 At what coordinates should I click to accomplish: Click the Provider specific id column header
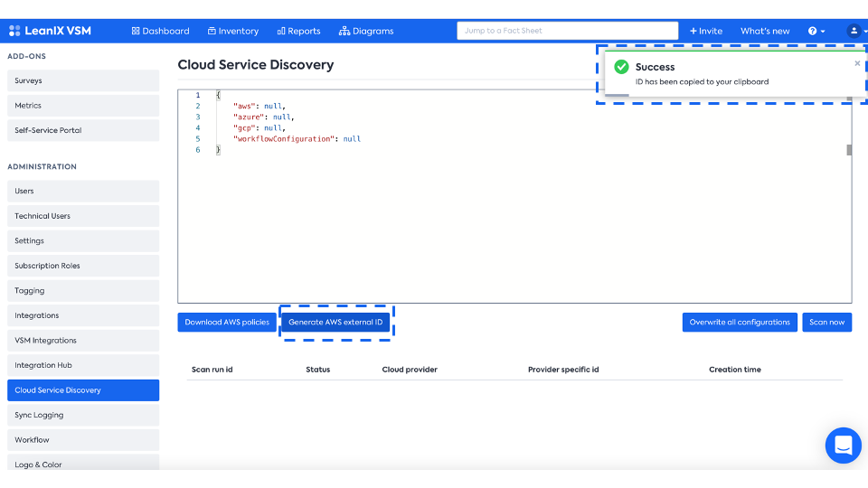tap(563, 370)
